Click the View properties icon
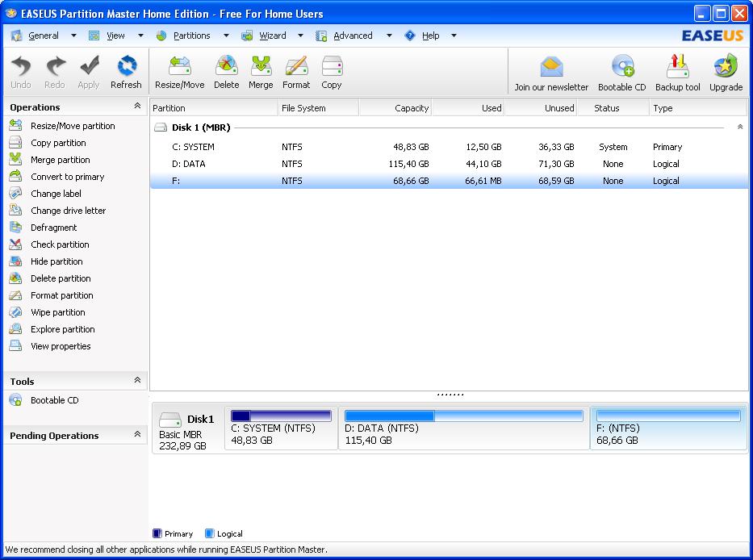 coord(15,346)
